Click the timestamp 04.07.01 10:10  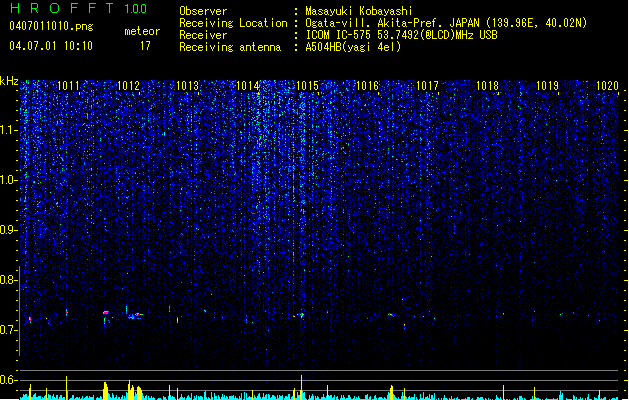click(x=51, y=46)
